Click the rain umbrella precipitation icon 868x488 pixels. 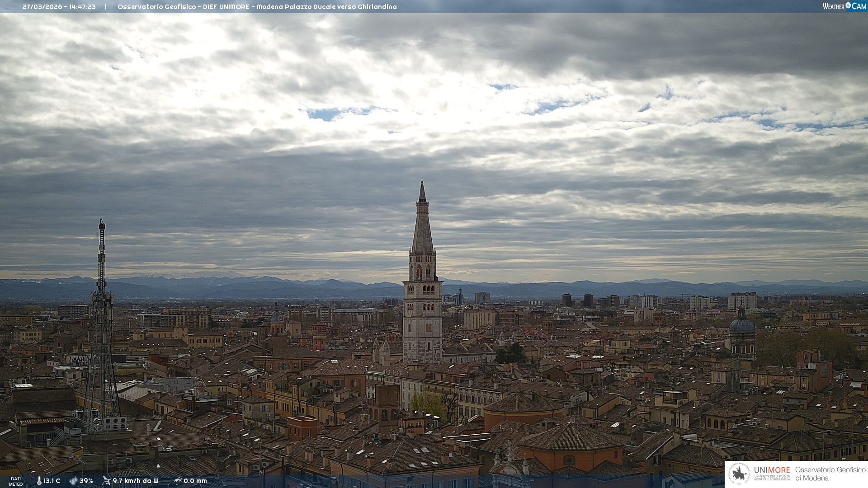[x=178, y=481]
